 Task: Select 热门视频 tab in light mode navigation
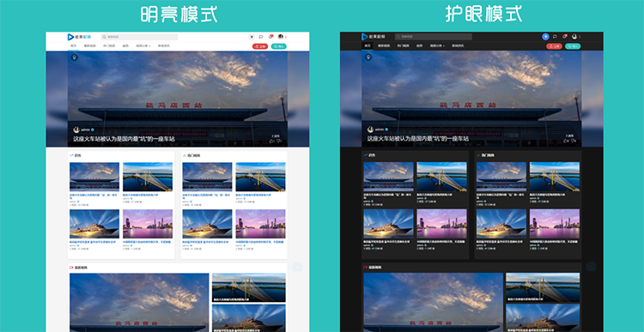click(108, 46)
